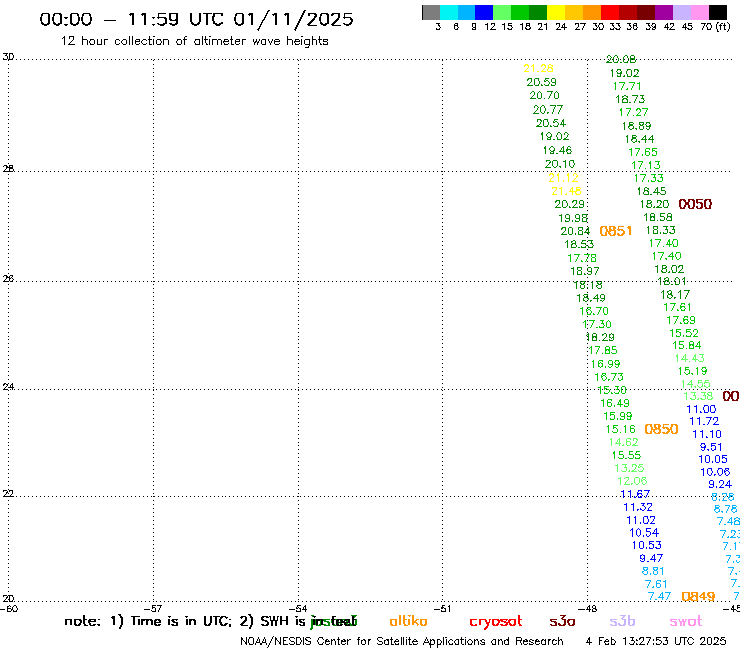Viewport: 740px width, 650px height.
Task: Click the chart title date 01/11/2025
Action: pyautogui.click(x=294, y=19)
